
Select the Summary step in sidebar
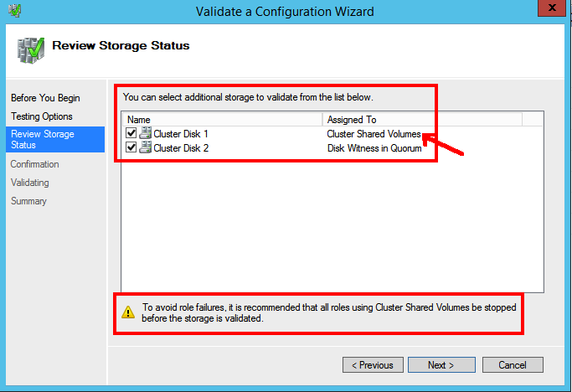(x=28, y=201)
